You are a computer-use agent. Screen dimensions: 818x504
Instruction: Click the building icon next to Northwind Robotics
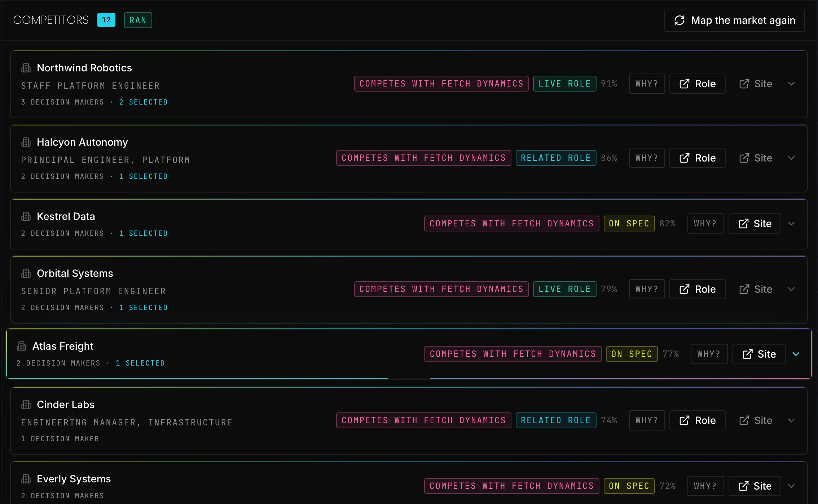click(26, 68)
